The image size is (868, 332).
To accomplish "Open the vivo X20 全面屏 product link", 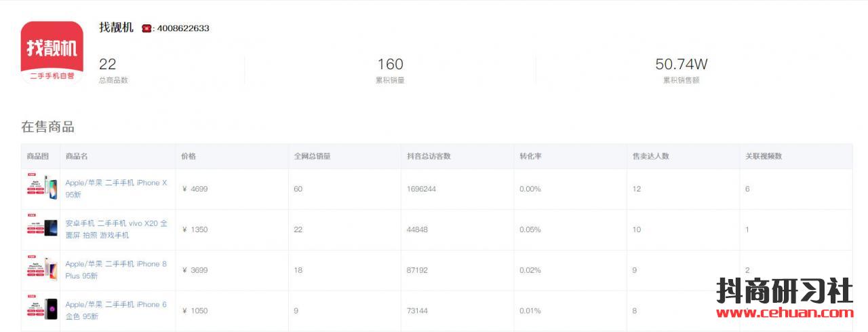I will click(116, 229).
